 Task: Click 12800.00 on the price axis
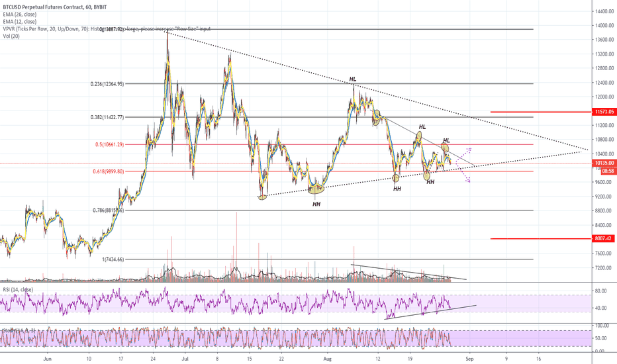604,68
